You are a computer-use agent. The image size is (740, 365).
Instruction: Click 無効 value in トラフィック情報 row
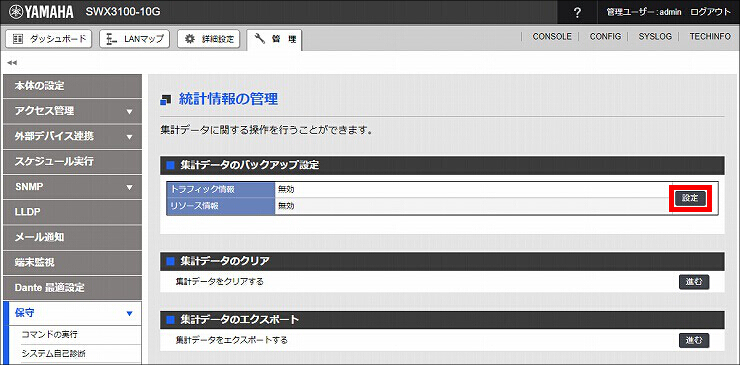[286, 189]
